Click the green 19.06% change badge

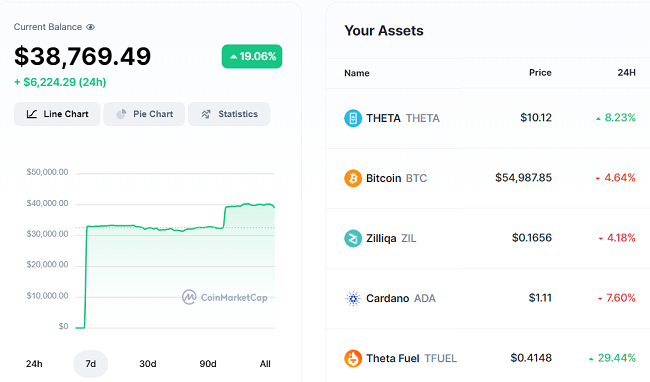point(252,56)
